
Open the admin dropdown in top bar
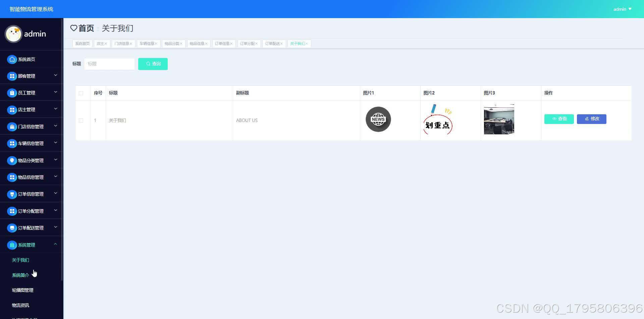(x=623, y=9)
